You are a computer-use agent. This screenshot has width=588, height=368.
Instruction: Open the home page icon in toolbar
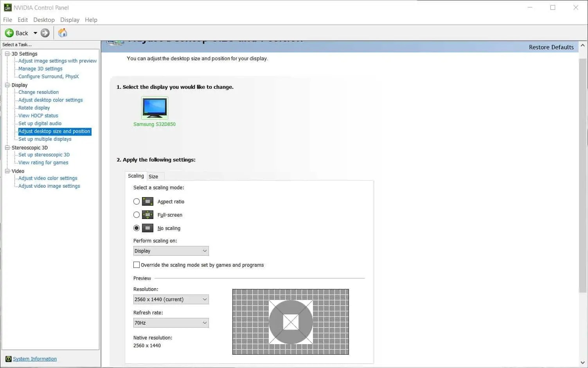pyautogui.click(x=62, y=33)
